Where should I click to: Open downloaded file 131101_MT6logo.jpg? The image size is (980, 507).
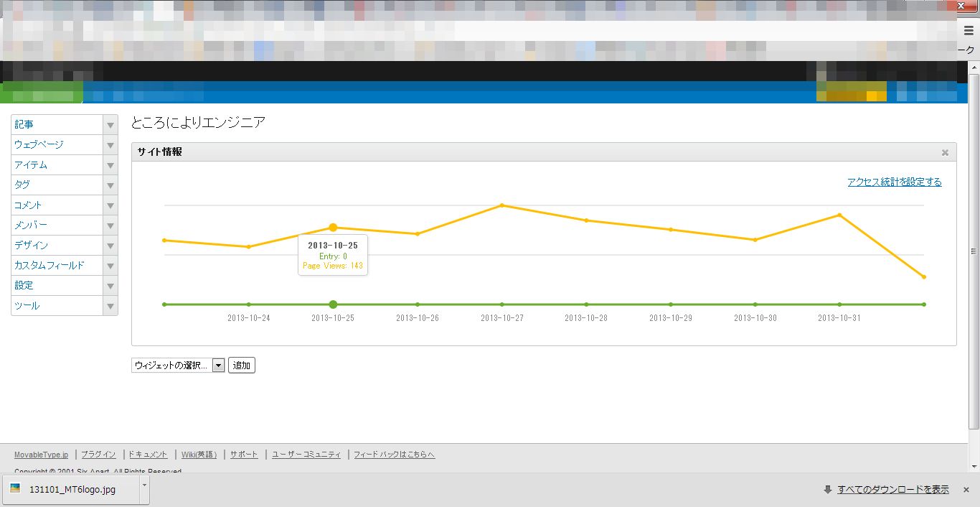point(71,489)
